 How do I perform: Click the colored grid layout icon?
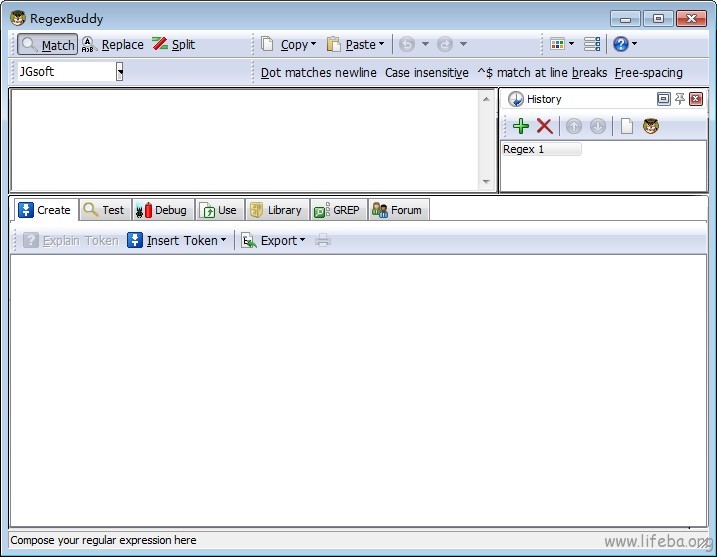(557, 44)
